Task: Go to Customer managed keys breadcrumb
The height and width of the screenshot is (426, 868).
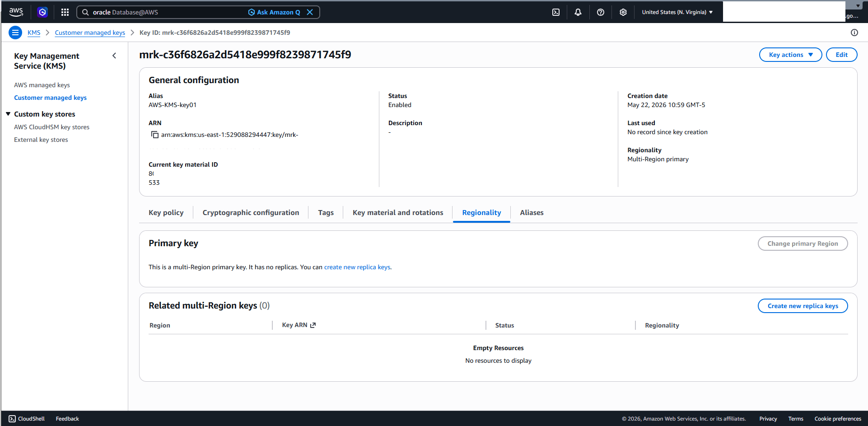Action: point(90,33)
